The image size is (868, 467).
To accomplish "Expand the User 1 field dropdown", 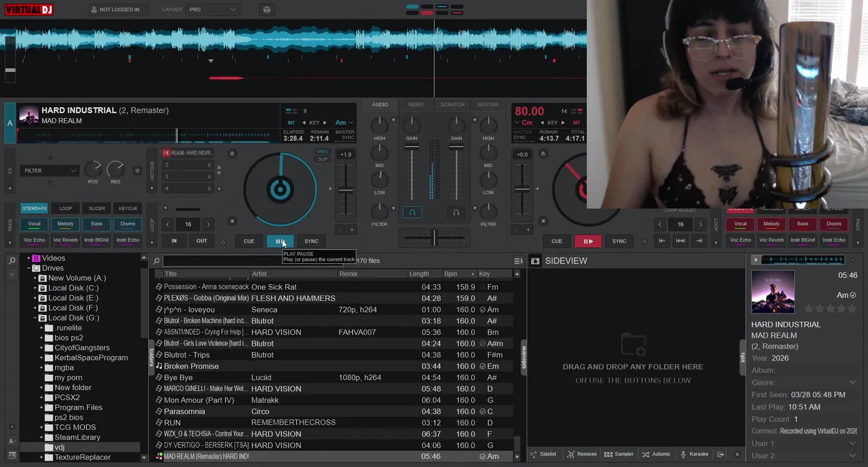I will pos(852,444).
